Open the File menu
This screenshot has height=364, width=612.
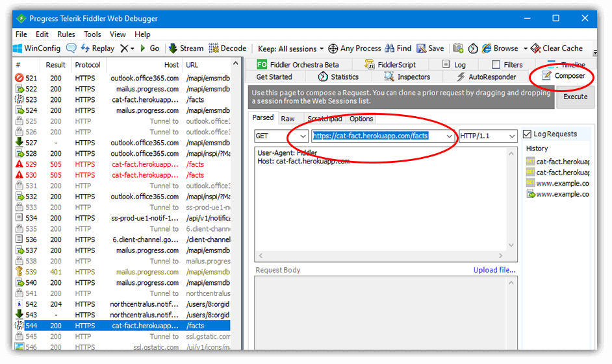click(x=21, y=34)
